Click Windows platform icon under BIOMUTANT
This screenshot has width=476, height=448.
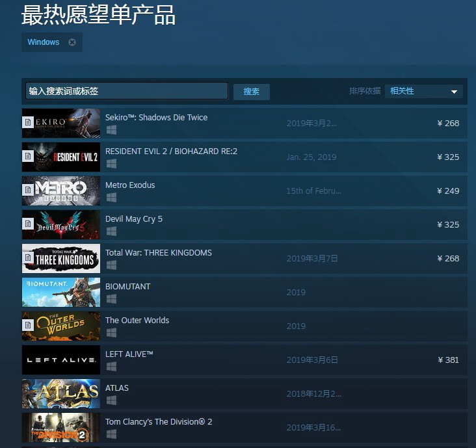[x=111, y=299]
